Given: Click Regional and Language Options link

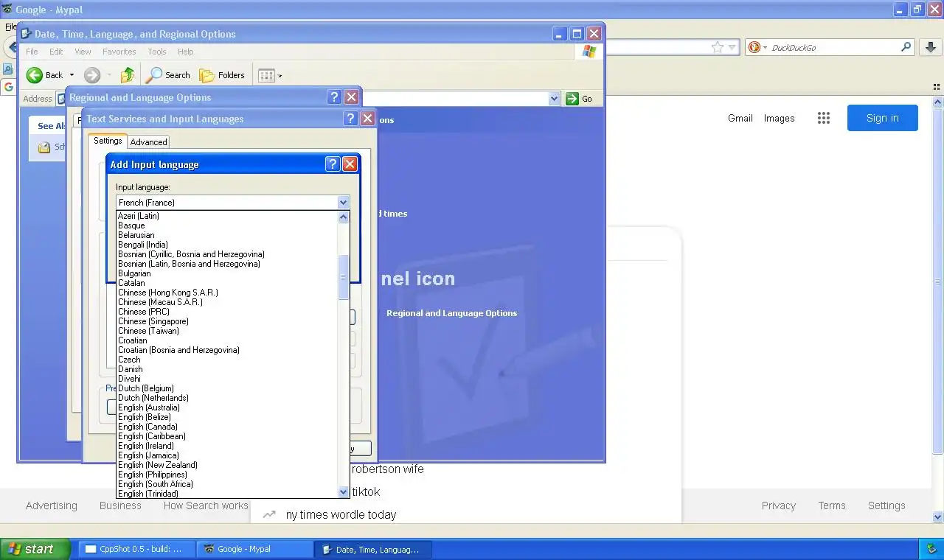Looking at the screenshot, I should pos(451,313).
